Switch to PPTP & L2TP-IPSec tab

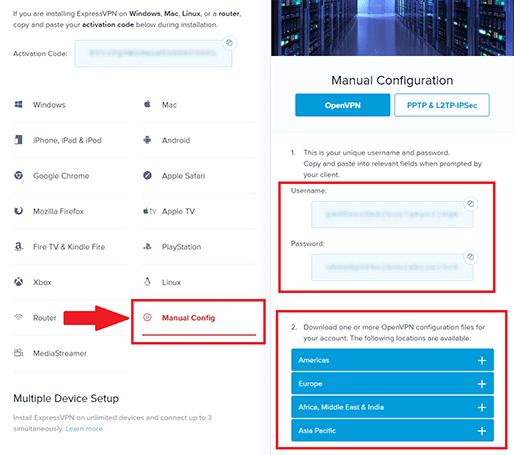tap(442, 105)
